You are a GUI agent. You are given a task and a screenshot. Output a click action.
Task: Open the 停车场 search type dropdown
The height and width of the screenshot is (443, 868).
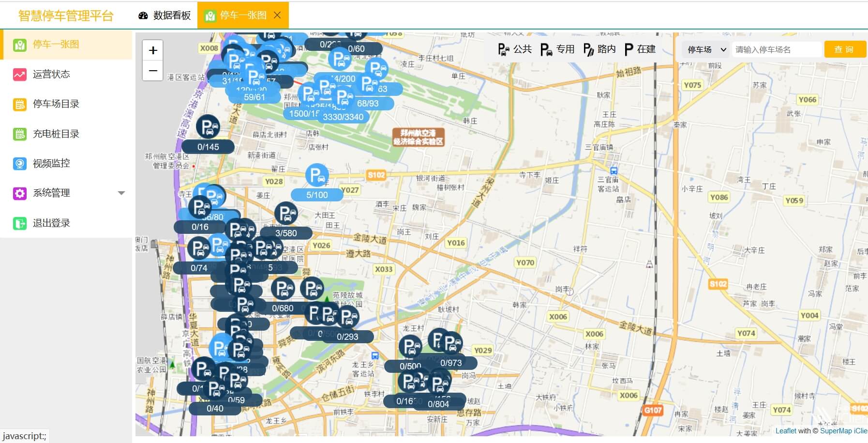[x=706, y=49]
